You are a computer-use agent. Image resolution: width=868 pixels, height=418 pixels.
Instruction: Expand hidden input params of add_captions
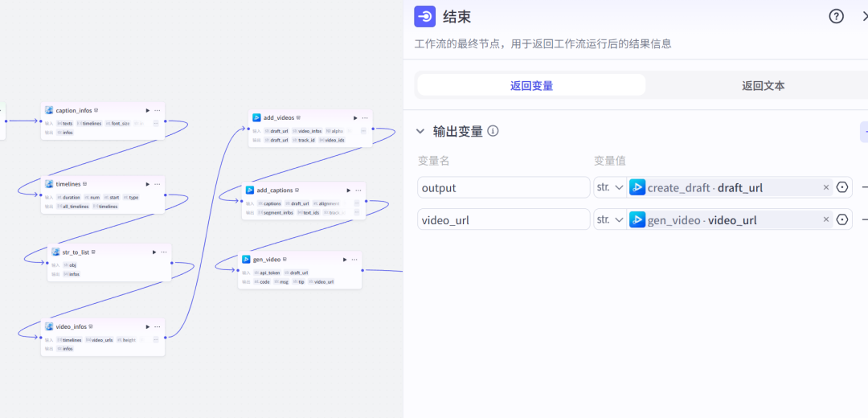357,203
